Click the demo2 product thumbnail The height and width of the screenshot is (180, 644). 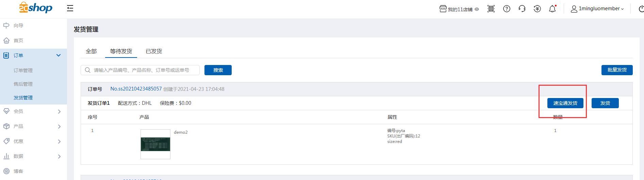click(155, 144)
